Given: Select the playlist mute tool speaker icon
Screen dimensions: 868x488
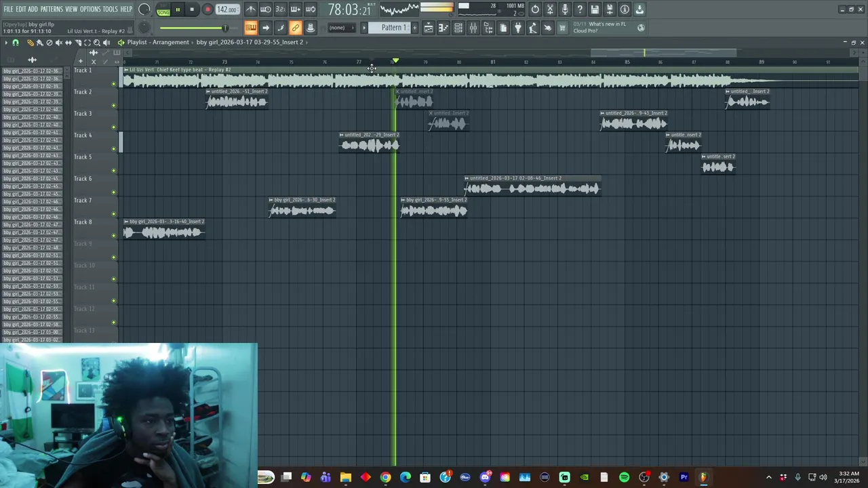Looking at the screenshot, I should 58,42.
